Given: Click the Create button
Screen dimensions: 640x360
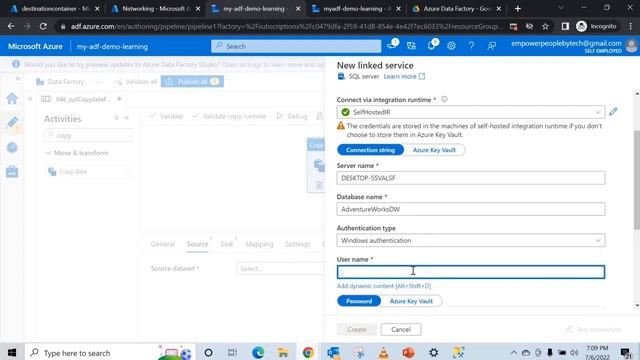Looking at the screenshot, I should coord(357,329).
